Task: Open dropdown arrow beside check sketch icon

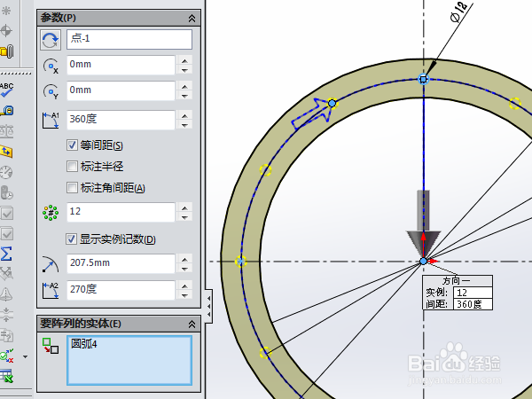Action: tap(25, 357)
